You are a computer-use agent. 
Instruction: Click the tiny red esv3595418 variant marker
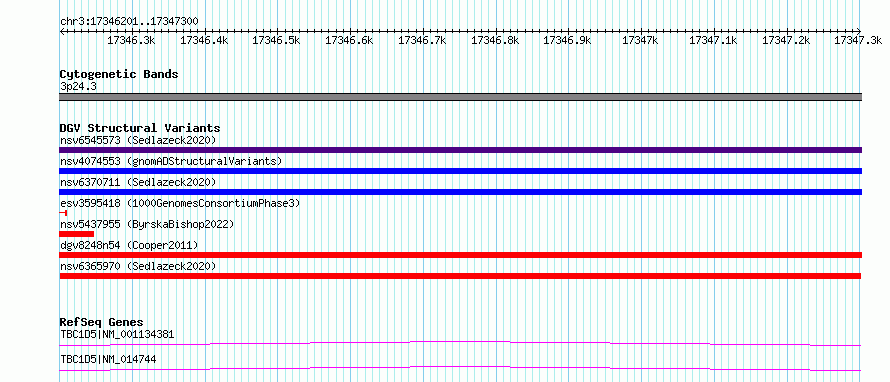64,213
